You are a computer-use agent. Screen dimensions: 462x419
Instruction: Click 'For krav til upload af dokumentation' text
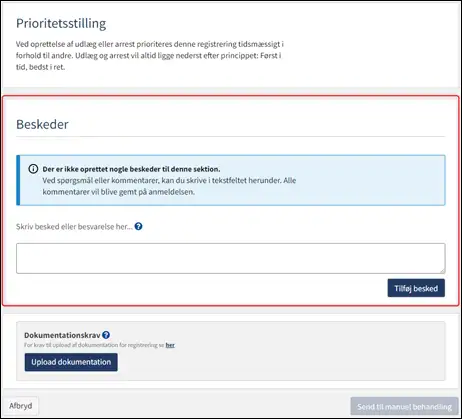94,345
